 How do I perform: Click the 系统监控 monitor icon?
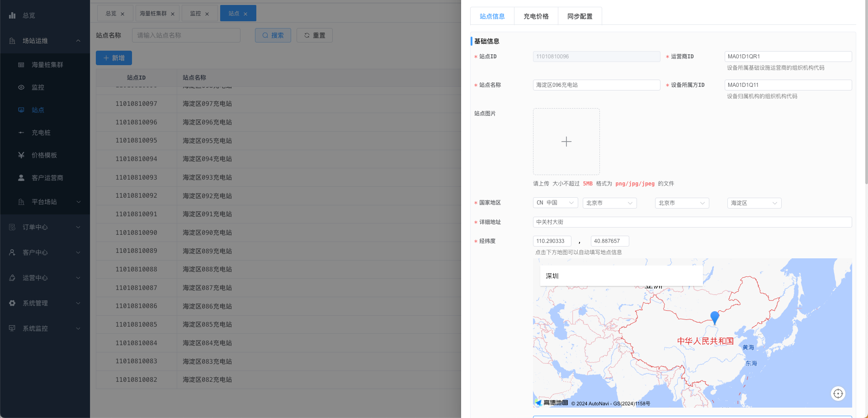[12, 328]
